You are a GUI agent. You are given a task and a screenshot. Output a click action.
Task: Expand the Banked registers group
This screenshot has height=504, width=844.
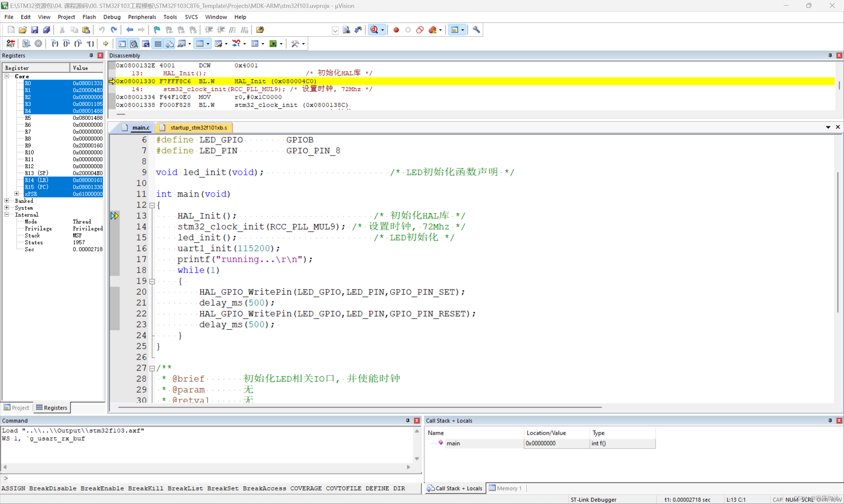pos(7,201)
